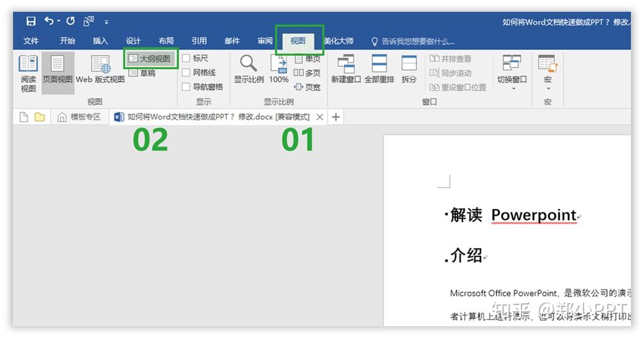The width and height of the screenshot is (644, 338).
Task: Switch to the 布局 ribbon tab
Action: pos(166,40)
